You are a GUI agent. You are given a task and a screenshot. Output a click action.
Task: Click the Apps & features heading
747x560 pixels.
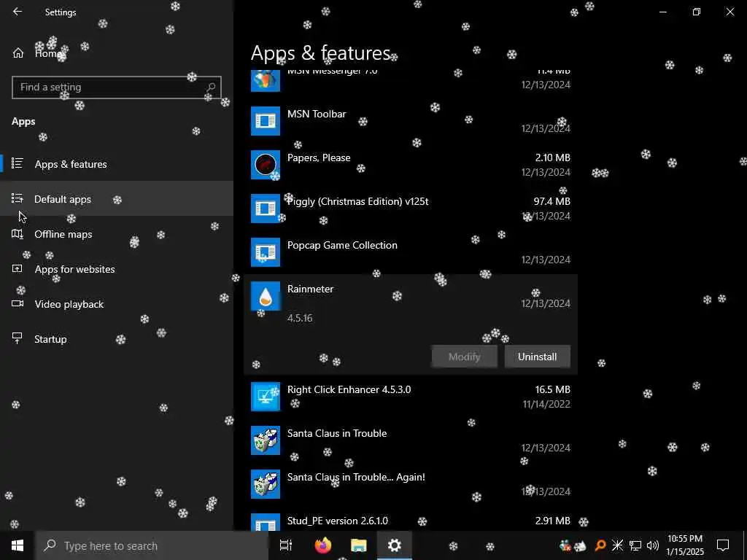pos(321,52)
